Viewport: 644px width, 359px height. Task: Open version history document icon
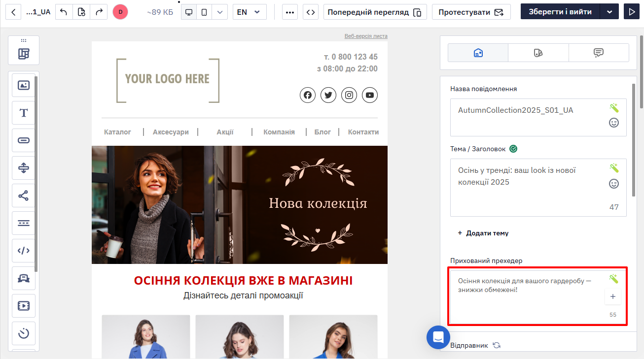tap(81, 12)
